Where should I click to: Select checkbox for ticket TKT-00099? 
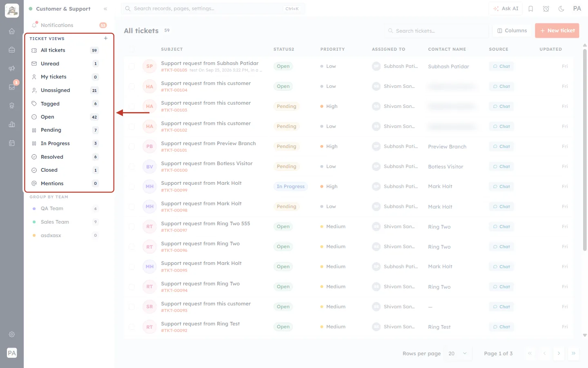(131, 186)
